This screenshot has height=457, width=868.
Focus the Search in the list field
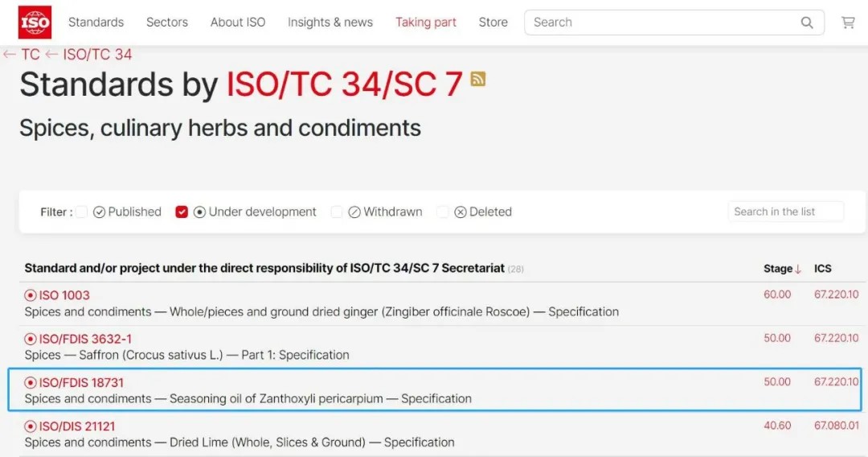tap(785, 212)
